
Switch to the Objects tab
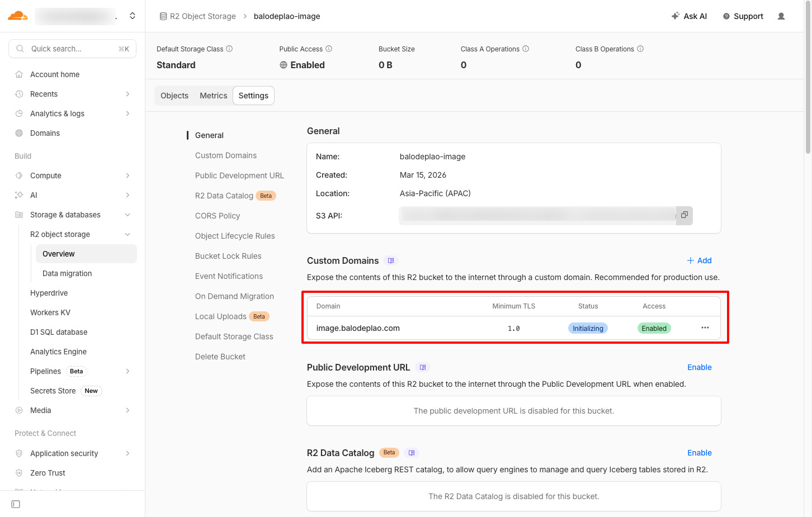click(x=174, y=96)
